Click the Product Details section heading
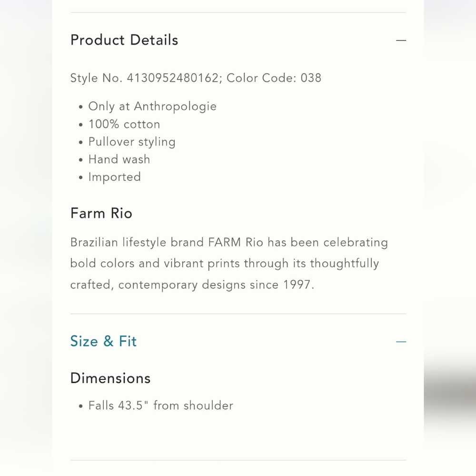Viewport: 476px width, 476px height. (x=124, y=40)
